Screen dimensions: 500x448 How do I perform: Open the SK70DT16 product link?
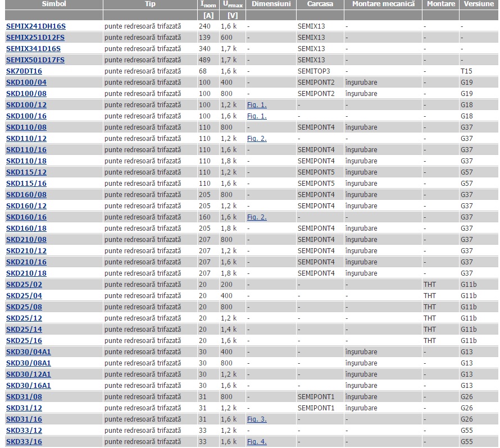tap(24, 71)
